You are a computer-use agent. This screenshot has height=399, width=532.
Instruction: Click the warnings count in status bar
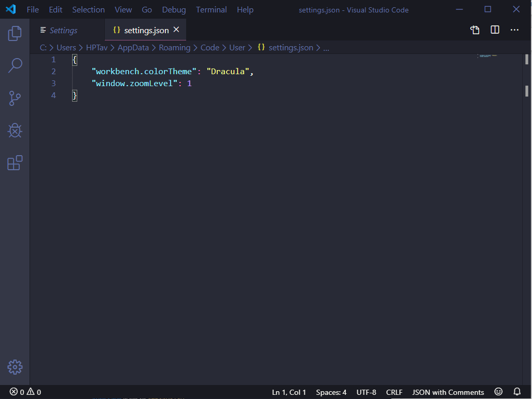pyautogui.click(x=34, y=392)
